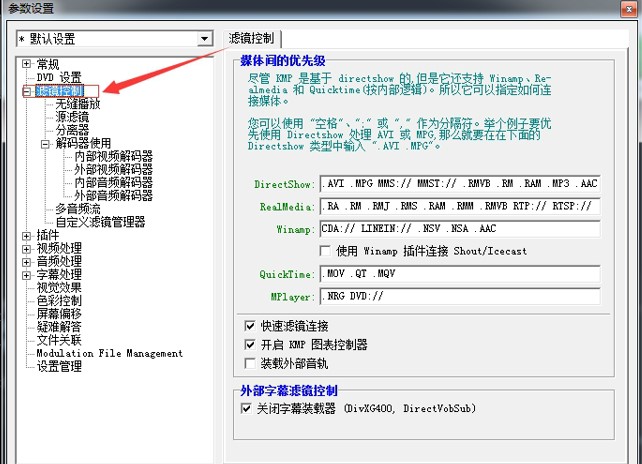The width and height of the screenshot is (642, 464).
Task: Select 字幕处理 in the tree
Action: click(x=59, y=274)
